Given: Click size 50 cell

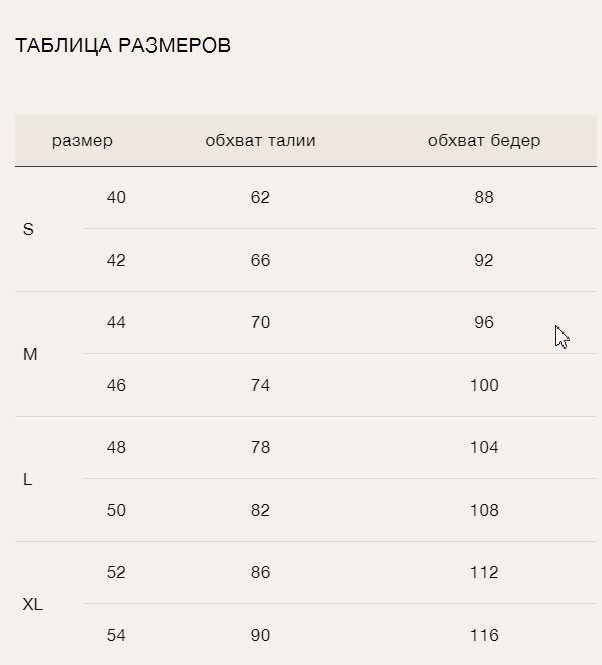Looking at the screenshot, I should (x=116, y=510).
